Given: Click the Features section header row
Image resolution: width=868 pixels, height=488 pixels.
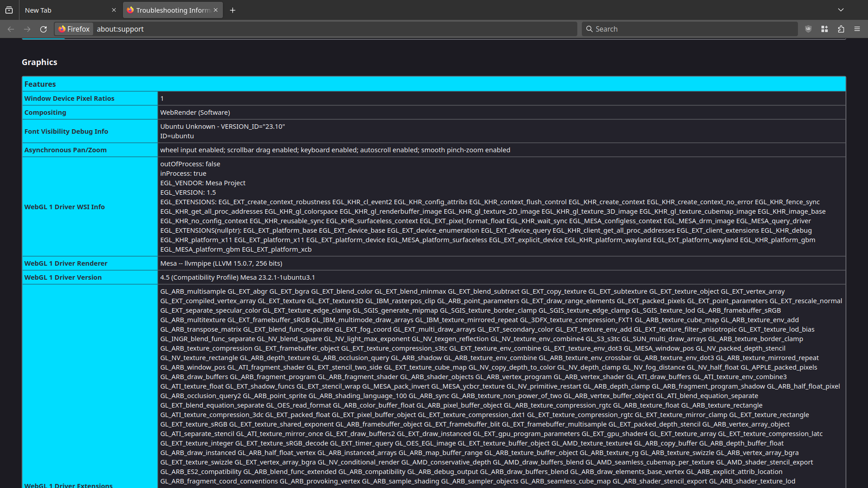Looking at the screenshot, I should (x=434, y=84).
